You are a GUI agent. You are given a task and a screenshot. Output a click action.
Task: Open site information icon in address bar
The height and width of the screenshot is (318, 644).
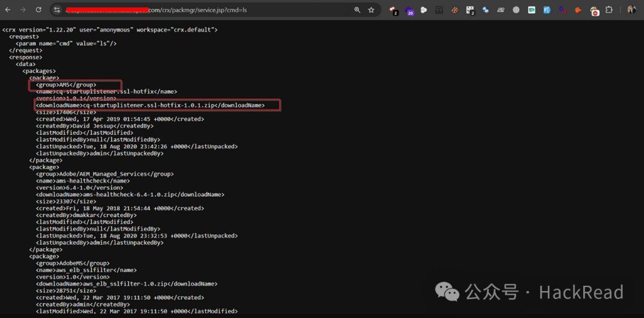click(57, 10)
